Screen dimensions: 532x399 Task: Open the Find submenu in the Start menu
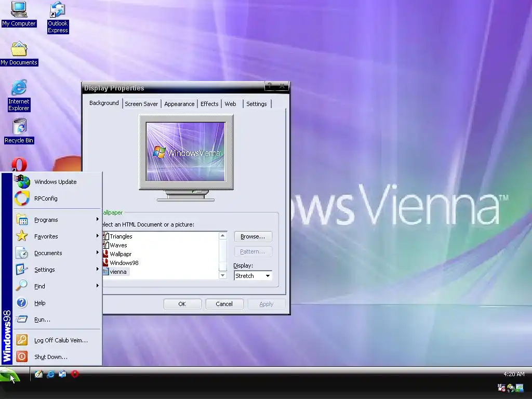pyautogui.click(x=57, y=286)
